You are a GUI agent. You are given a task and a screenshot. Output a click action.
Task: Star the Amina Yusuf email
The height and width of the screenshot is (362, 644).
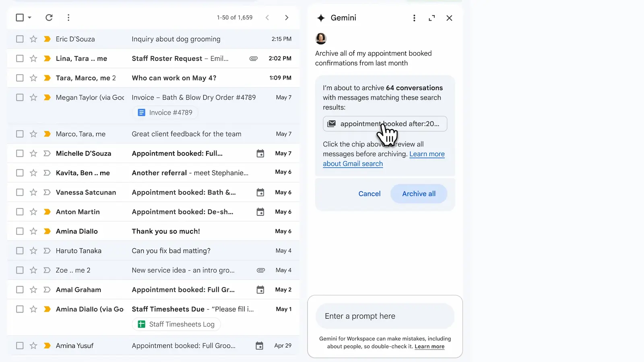pyautogui.click(x=33, y=346)
